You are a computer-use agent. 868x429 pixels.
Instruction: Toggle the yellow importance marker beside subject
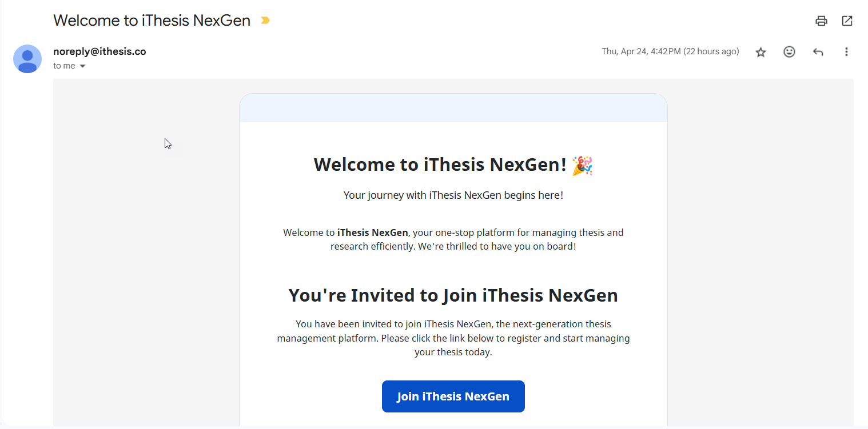pyautogui.click(x=265, y=21)
